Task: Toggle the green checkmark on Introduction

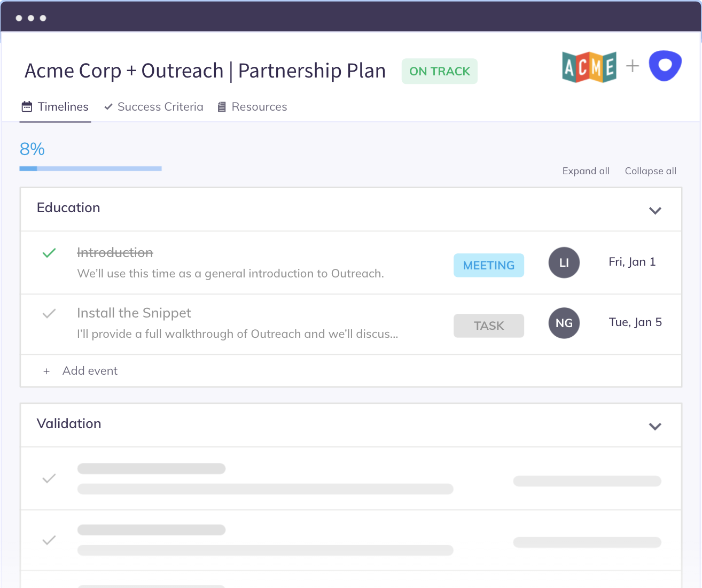Action: click(x=49, y=252)
